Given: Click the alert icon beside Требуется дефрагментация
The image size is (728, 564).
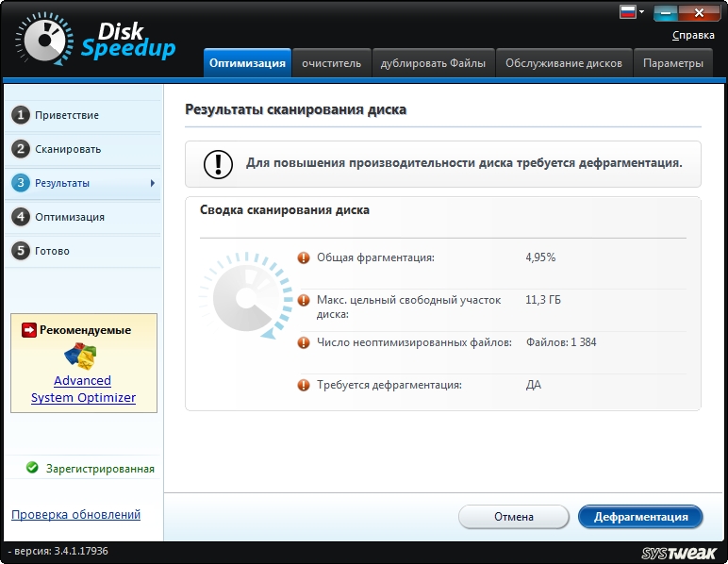Looking at the screenshot, I should (304, 385).
